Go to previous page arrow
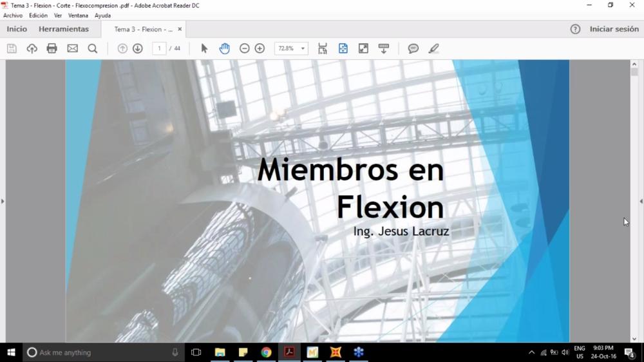 [122, 48]
